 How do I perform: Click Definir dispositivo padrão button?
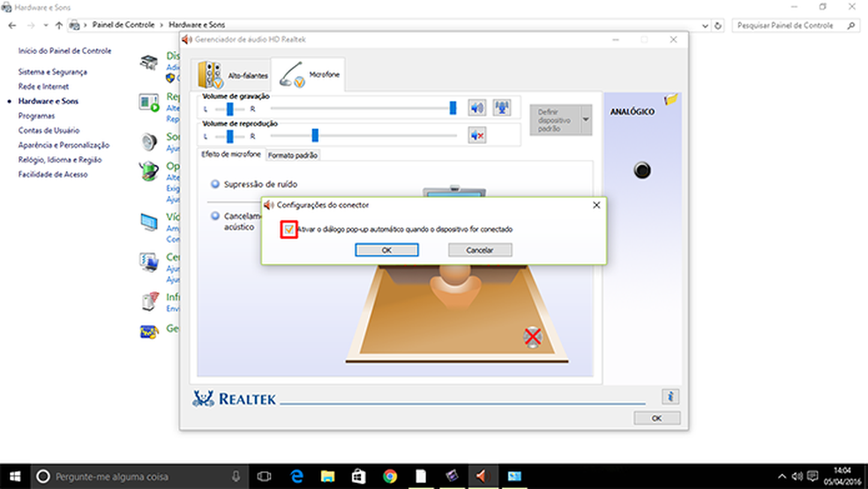click(x=555, y=120)
